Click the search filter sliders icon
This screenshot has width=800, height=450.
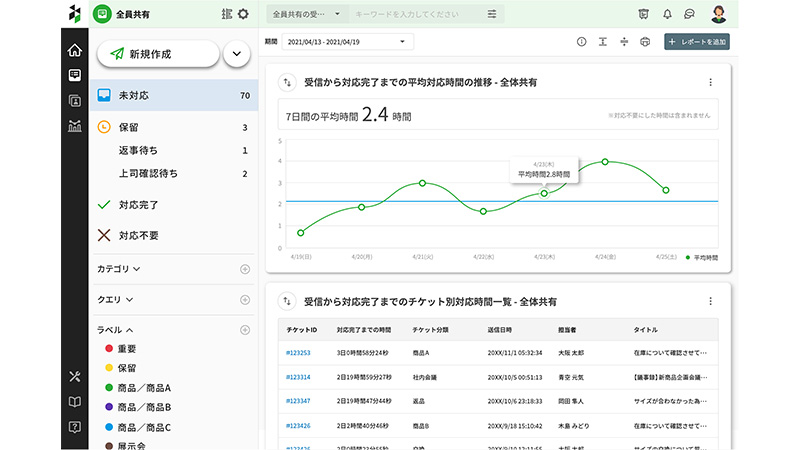pos(492,14)
